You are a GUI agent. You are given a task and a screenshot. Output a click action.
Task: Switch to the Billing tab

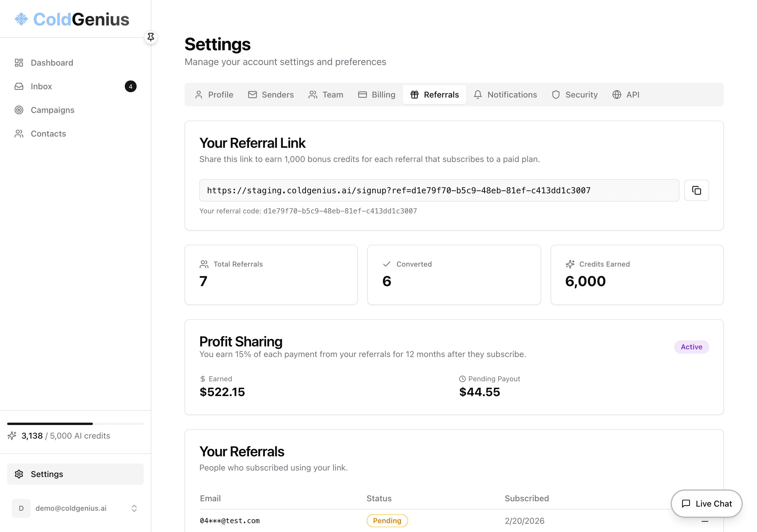376,95
